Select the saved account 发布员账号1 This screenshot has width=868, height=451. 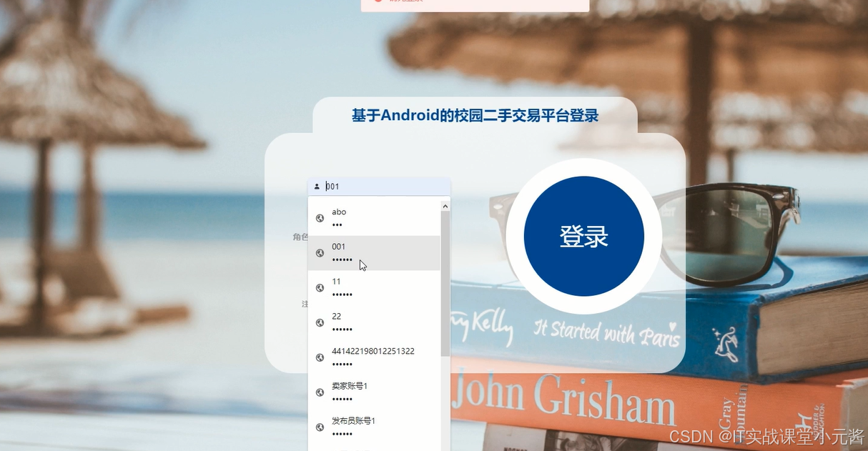[374, 427]
